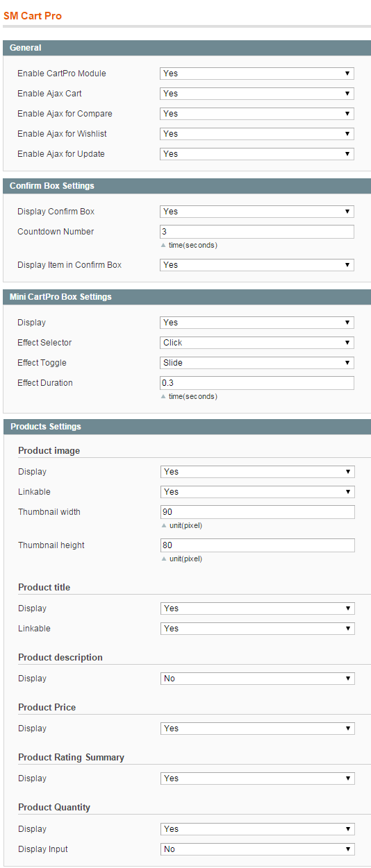
Task: Click the Effect Duration input field
Action: [x=257, y=383]
